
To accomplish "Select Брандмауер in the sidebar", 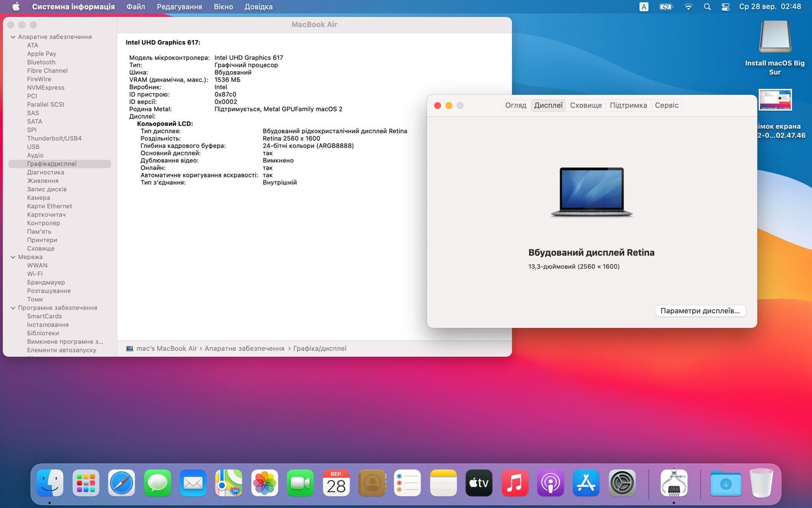I will point(46,282).
